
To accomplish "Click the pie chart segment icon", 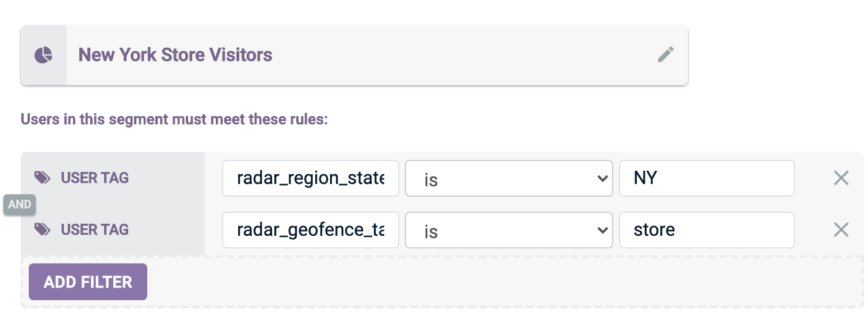I will (x=44, y=55).
